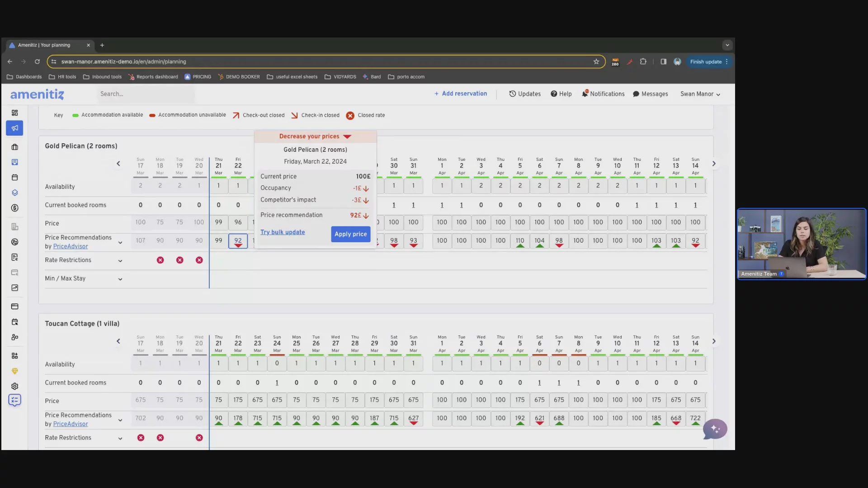The image size is (868, 488).
Task: Open the building sidebar icon
Action: click(14, 226)
